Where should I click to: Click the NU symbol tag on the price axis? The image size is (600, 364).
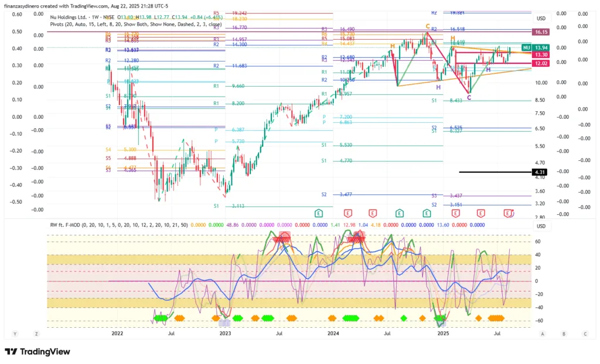click(x=527, y=48)
